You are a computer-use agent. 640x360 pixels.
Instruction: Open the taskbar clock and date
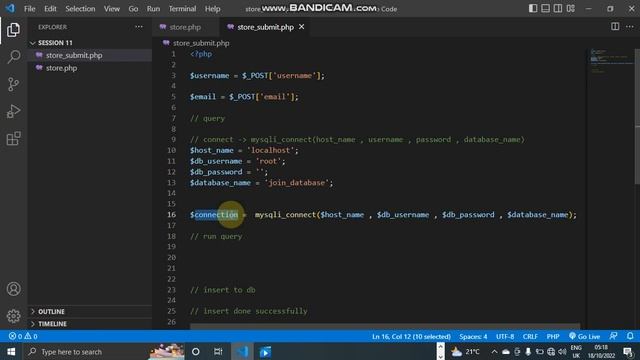coord(601,351)
